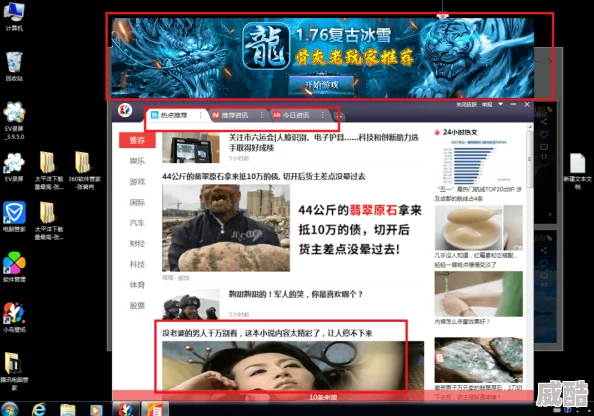Viewport: 594px width, 416px height.
Task: Select the 推荐 category
Action: (137, 140)
